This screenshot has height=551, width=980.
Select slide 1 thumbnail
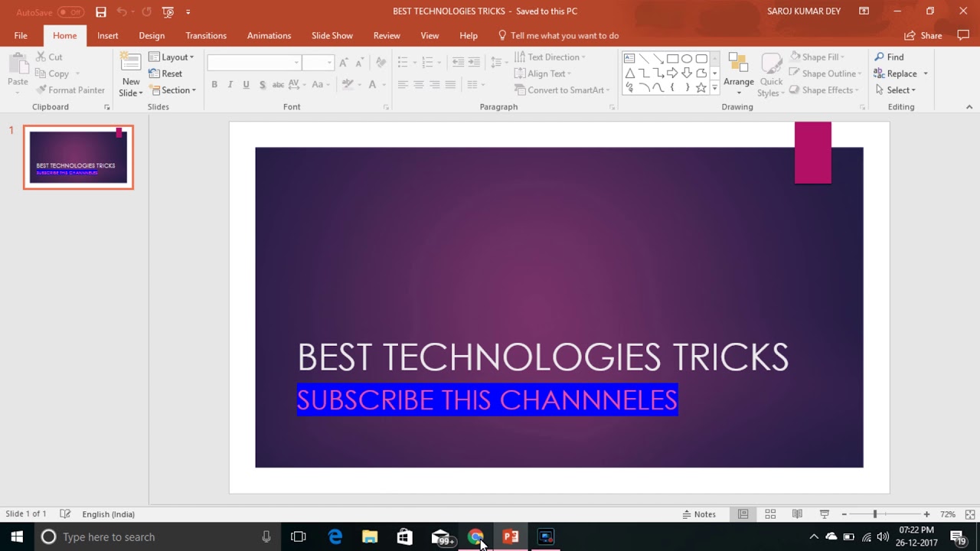78,157
